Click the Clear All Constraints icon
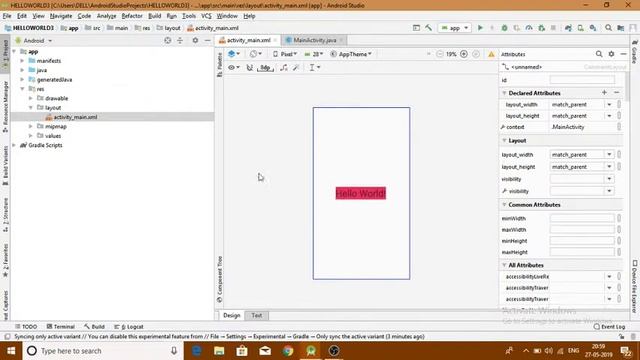 coord(284,67)
